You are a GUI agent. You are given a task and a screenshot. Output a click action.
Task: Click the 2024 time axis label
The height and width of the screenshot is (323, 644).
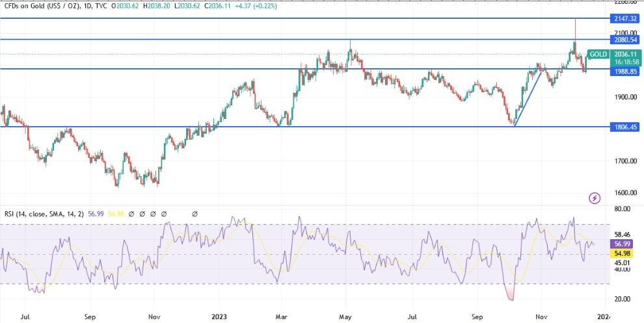(605, 317)
